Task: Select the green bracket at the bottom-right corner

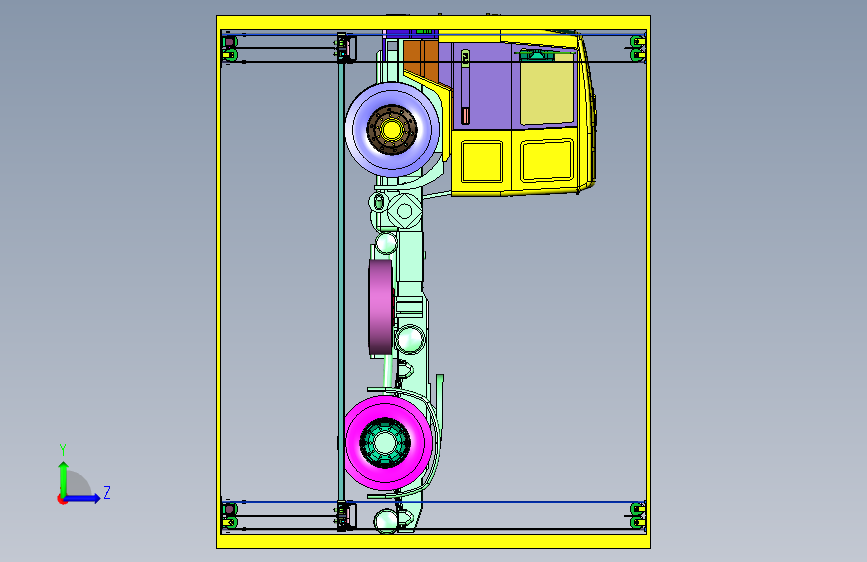Action: click(638, 516)
